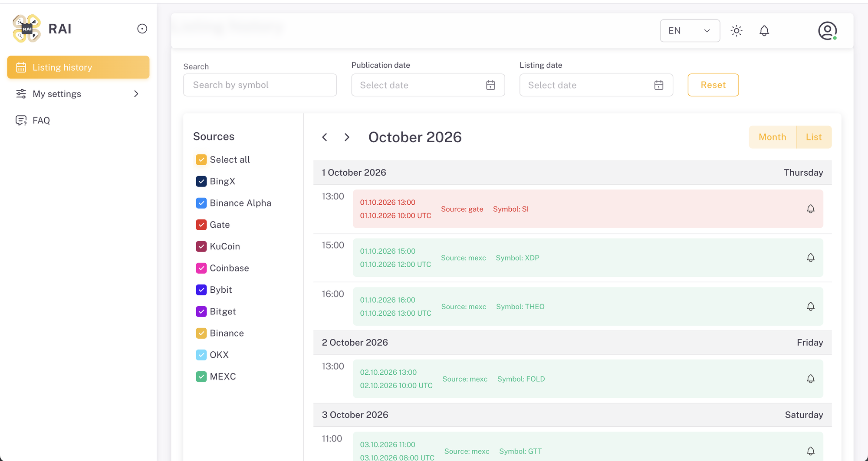Open Listing history in the sidebar

[78, 67]
